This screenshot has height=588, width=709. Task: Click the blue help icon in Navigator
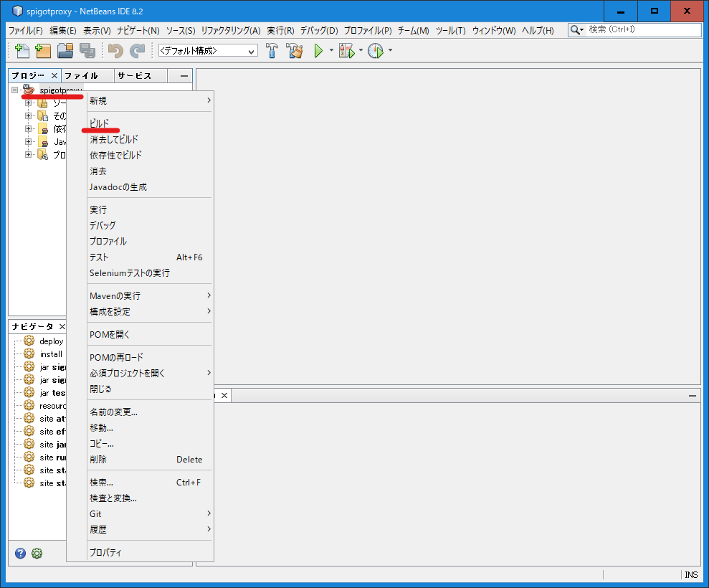pyautogui.click(x=21, y=553)
